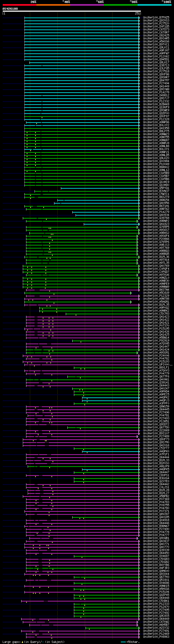Select hit label UniRef100_B2BAK8
The height and width of the screenshot is (644, 174).
(x=156, y=104)
